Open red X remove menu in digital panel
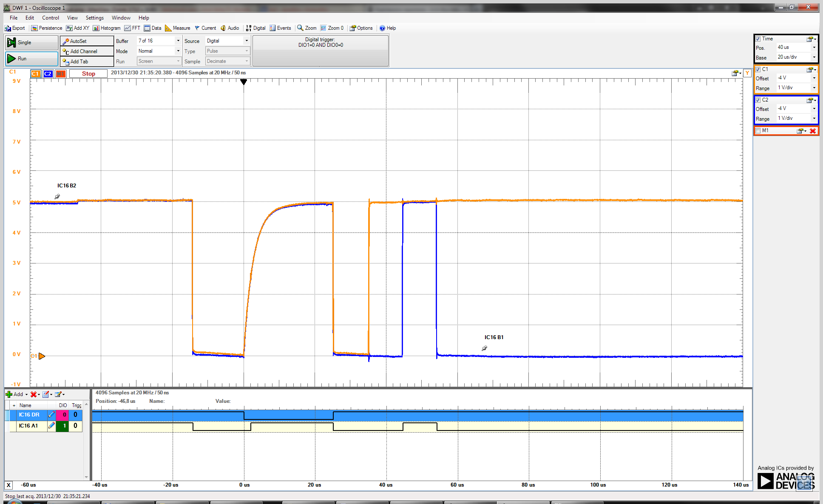 click(35, 394)
